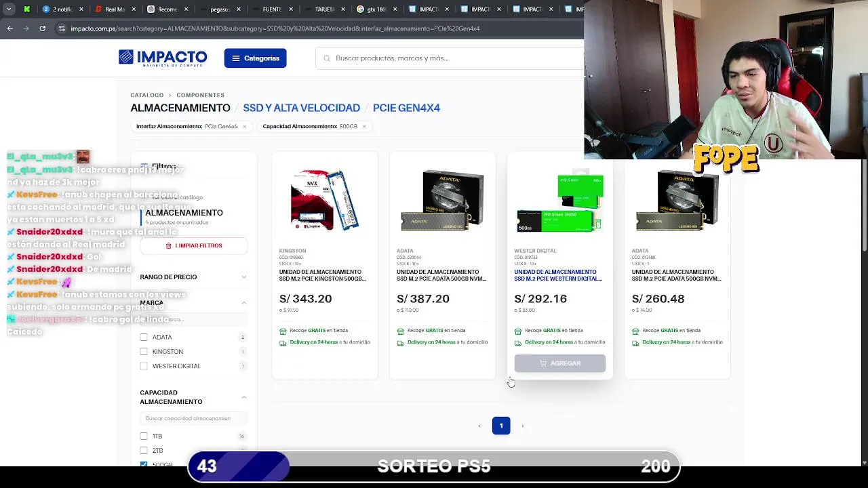Reload the page with refresh icon
This screenshot has width=868, height=488.
click(42, 28)
